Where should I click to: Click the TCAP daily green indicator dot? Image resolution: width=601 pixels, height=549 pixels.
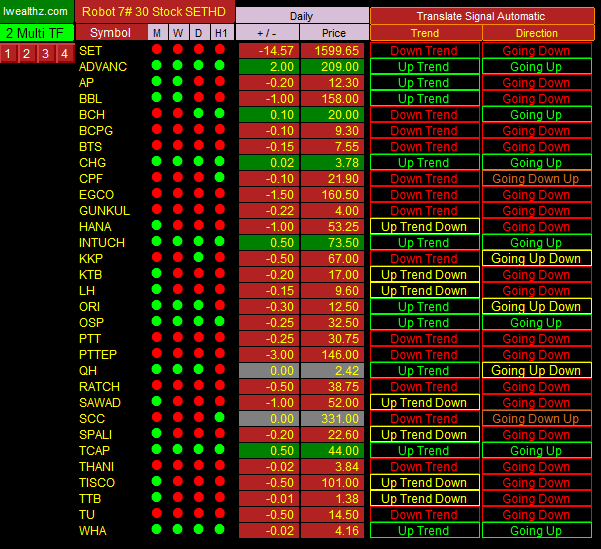(x=199, y=449)
